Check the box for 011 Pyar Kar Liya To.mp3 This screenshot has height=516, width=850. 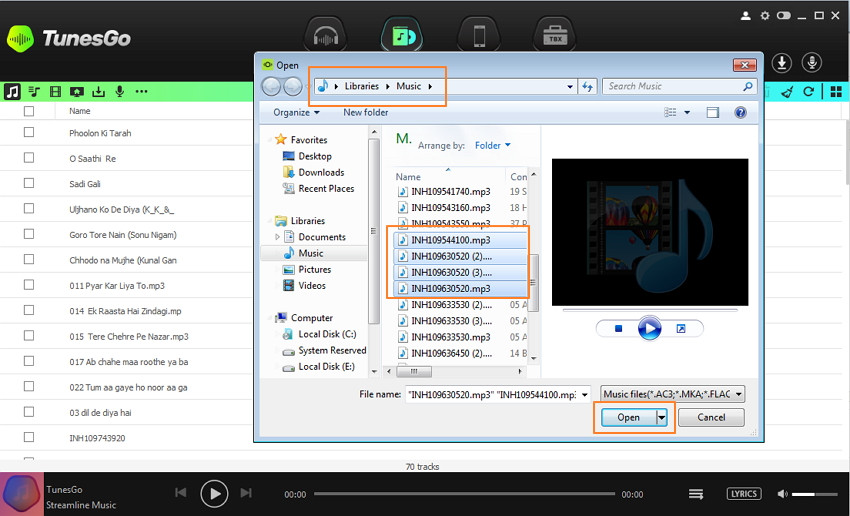click(x=29, y=285)
